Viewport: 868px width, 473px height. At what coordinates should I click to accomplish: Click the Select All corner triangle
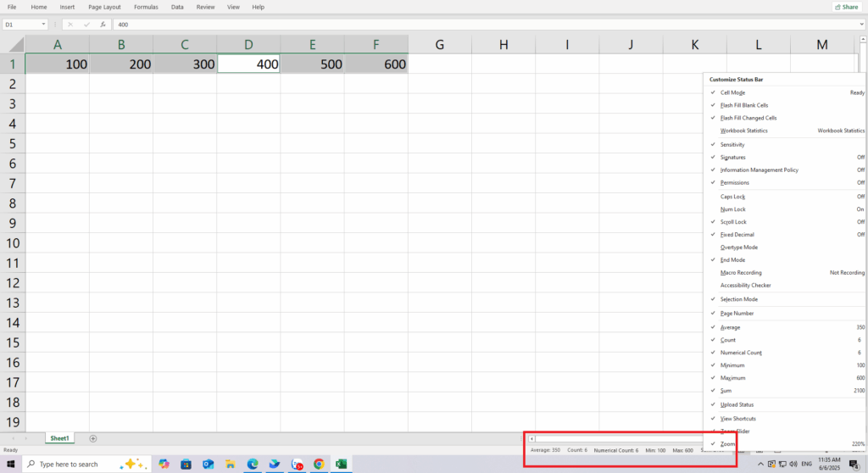click(16, 44)
